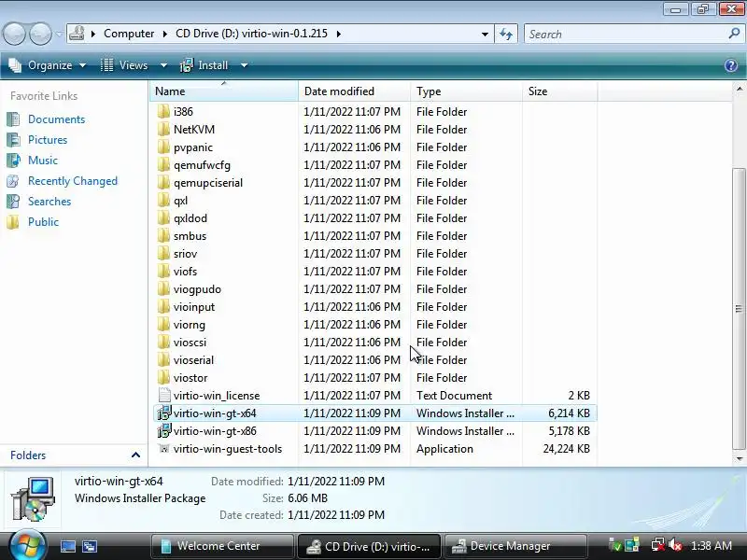Open the Views menu button

tap(124, 65)
